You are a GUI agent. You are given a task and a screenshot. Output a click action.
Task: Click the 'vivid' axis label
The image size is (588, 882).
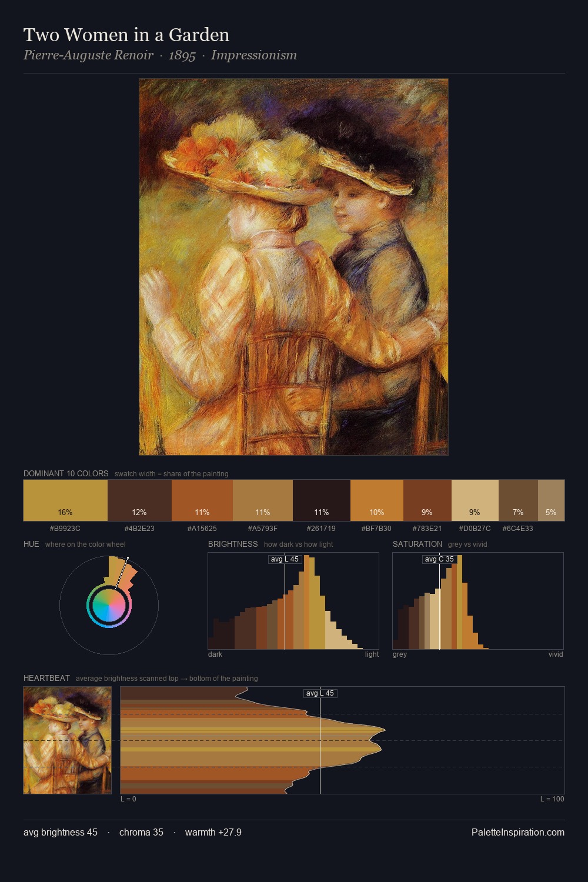(x=556, y=654)
